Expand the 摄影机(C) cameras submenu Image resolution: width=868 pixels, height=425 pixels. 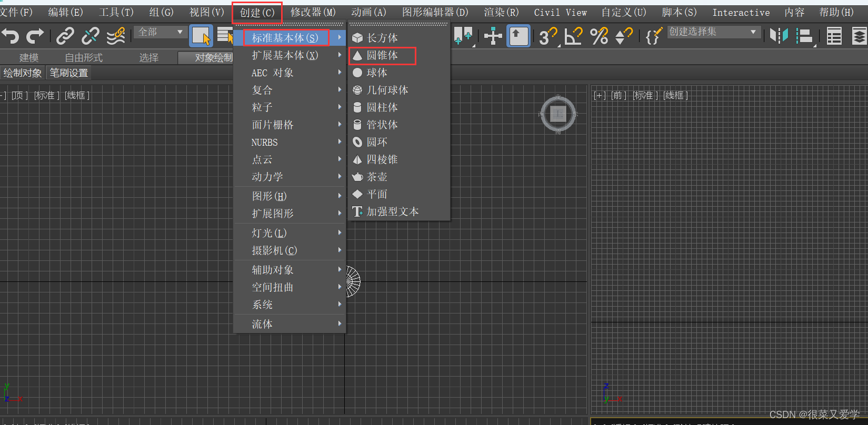point(290,250)
